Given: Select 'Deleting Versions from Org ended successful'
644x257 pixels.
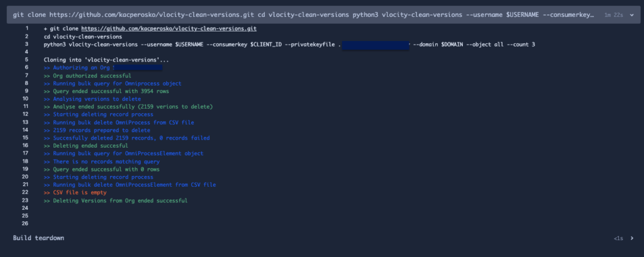Looking at the screenshot, I should point(116,200).
